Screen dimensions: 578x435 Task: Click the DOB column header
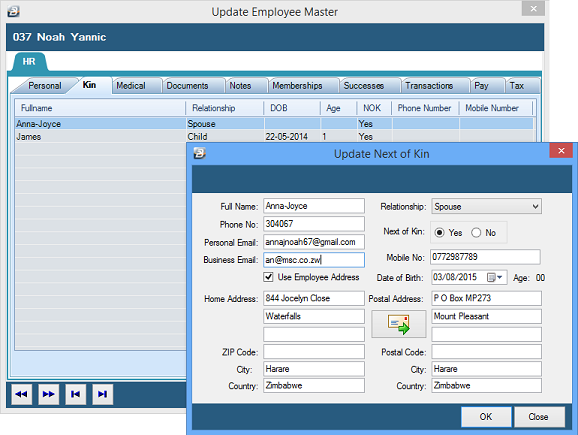point(292,108)
